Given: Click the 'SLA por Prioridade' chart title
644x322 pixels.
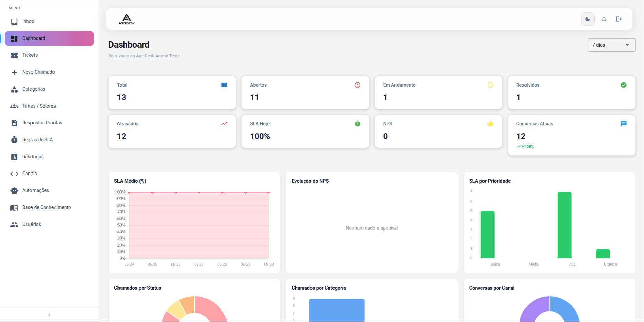Looking at the screenshot, I should coord(490,181).
